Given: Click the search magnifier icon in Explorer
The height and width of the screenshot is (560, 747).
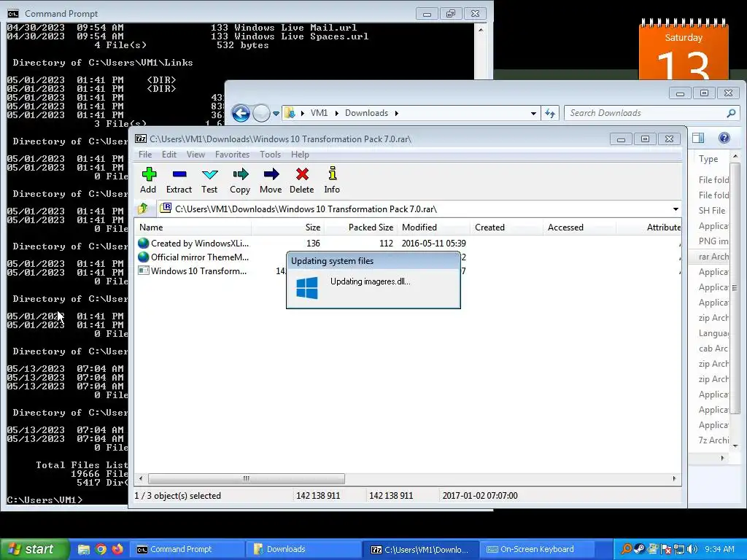Looking at the screenshot, I should pyautogui.click(x=731, y=113).
